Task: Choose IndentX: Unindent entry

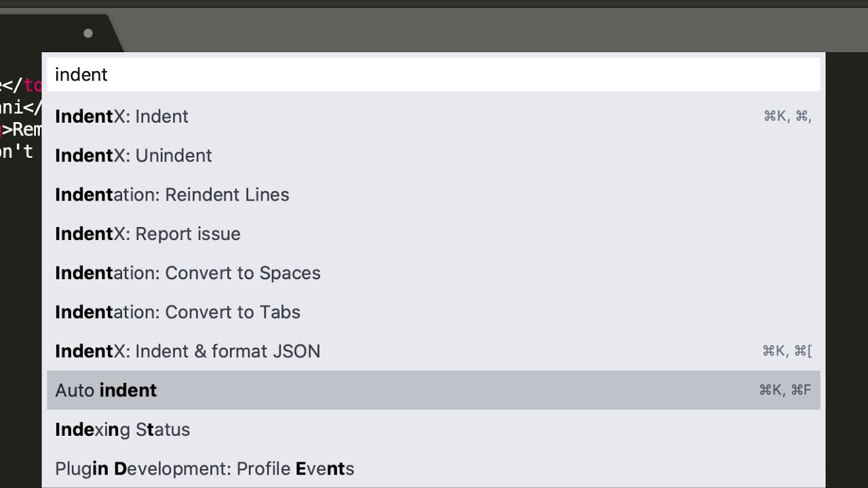Action: (x=433, y=156)
